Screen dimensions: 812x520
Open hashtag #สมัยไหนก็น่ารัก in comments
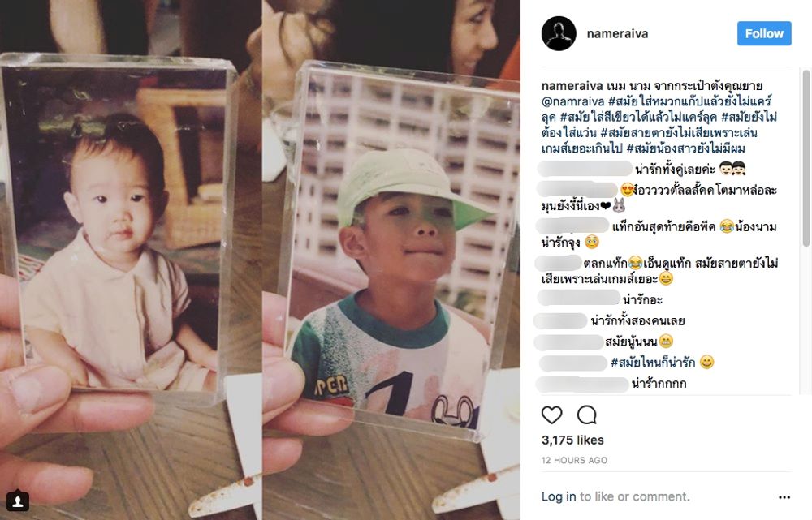tap(653, 362)
